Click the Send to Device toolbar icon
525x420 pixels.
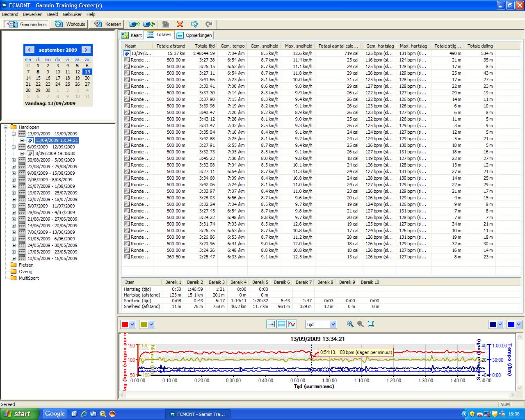[134, 24]
